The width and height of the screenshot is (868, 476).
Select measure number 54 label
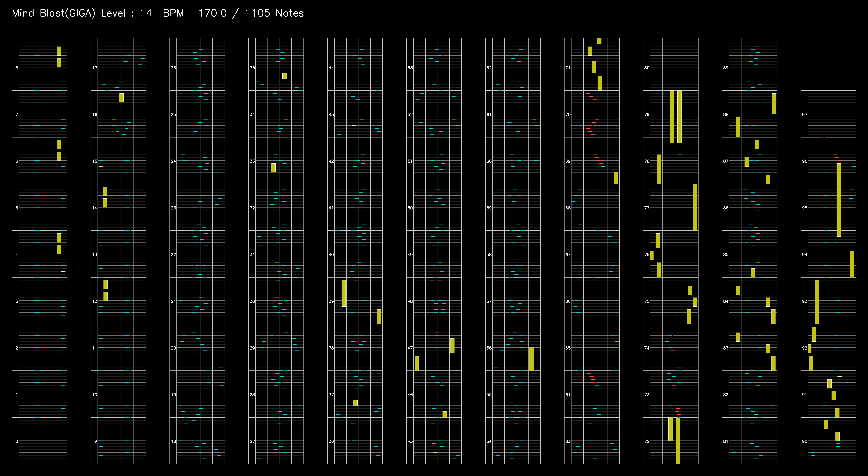(489, 441)
